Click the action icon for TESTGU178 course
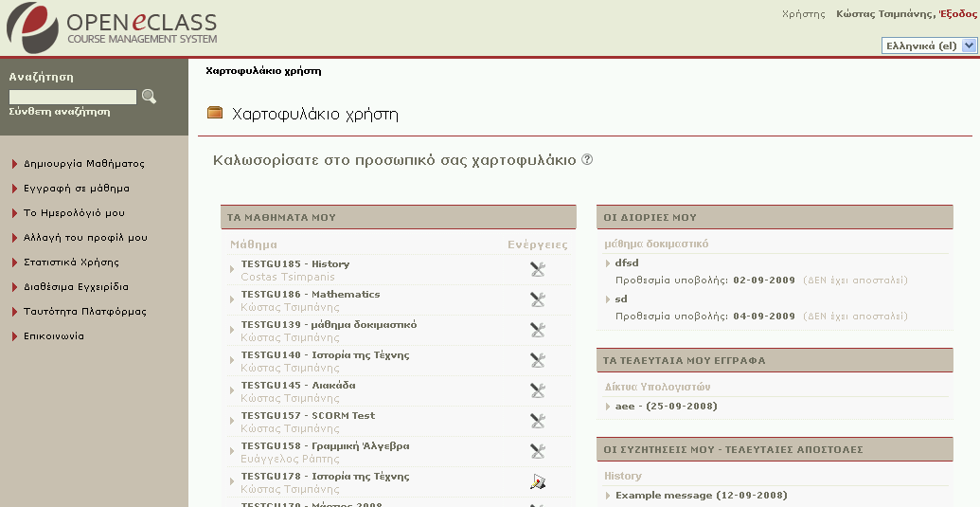 point(538,481)
